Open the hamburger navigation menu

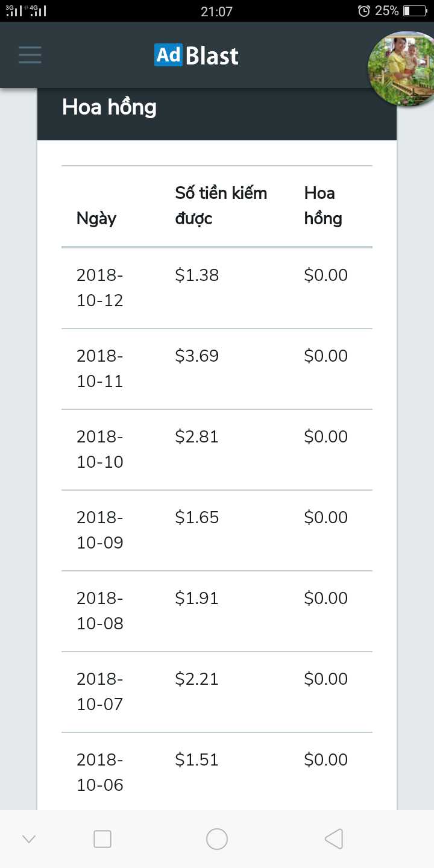30,55
